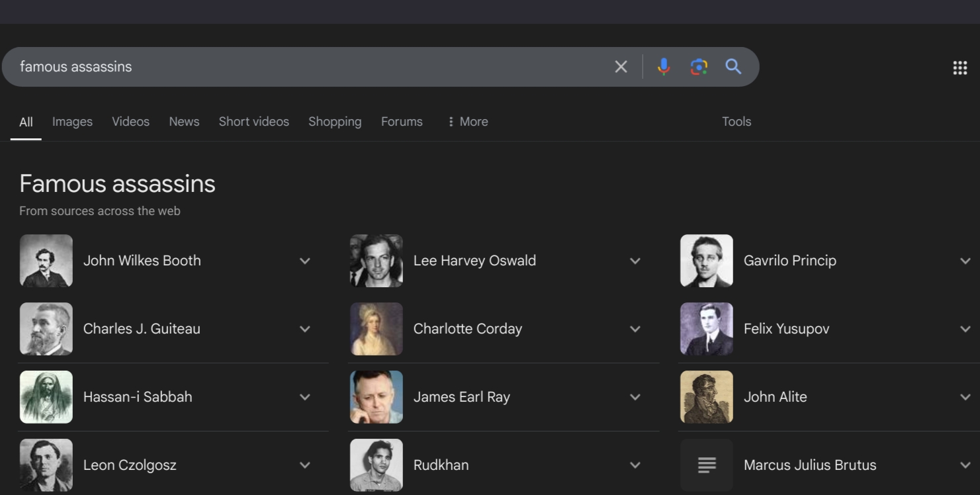Expand the Charles J. Guiteau entry chevron
Screen dimensions: 980x495
click(305, 329)
